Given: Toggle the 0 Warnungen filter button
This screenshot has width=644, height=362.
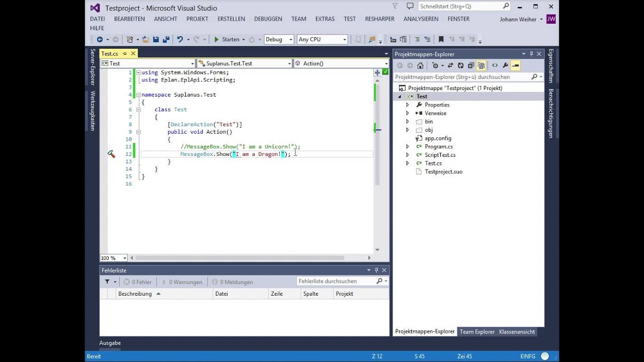Looking at the screenshot, I should [x=182, y=282].
